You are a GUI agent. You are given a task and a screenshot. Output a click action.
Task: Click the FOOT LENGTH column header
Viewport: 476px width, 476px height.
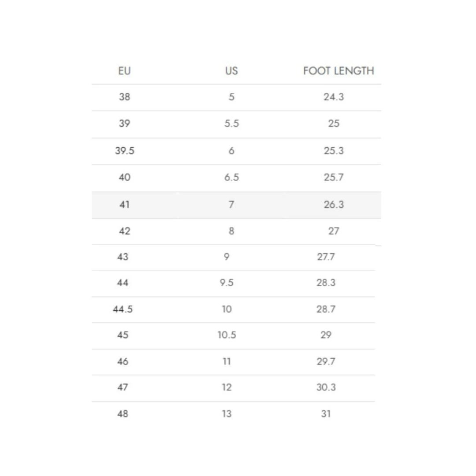coord(338,71)
